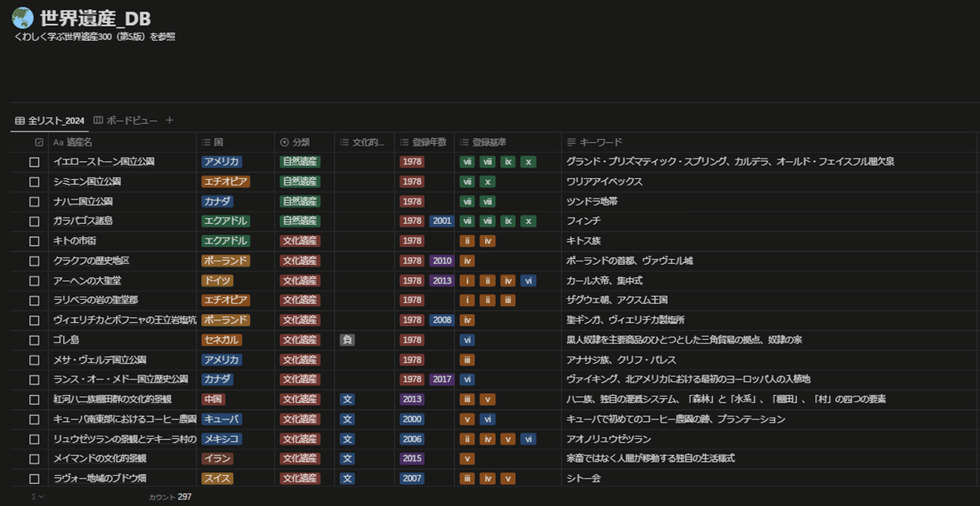Toggle the checkbox for ナハニ国立公園 row
The height and width of the screenshot is (506, 980).
click(34, 201)
